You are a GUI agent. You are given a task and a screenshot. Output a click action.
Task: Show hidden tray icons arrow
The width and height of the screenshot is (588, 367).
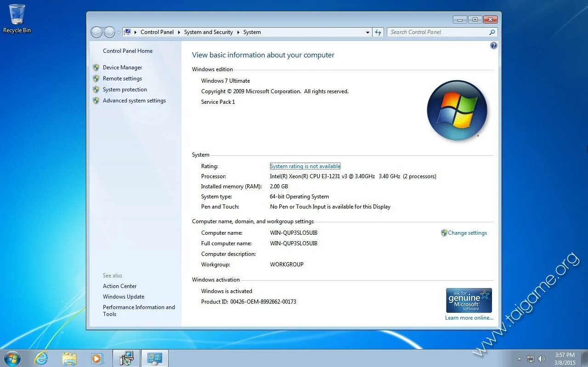(519, 359)
